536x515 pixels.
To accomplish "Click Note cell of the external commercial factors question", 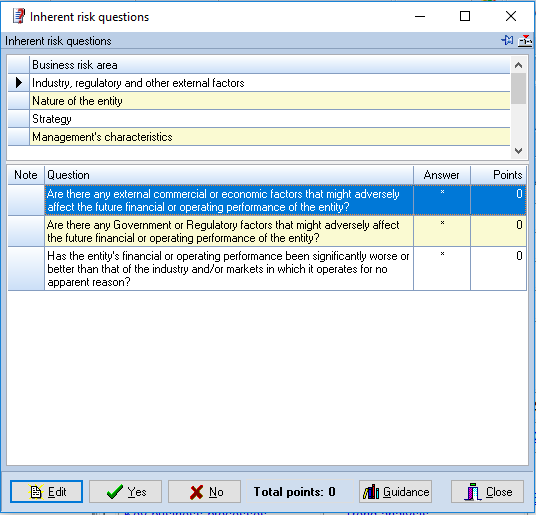I will (x=26, y=200).
